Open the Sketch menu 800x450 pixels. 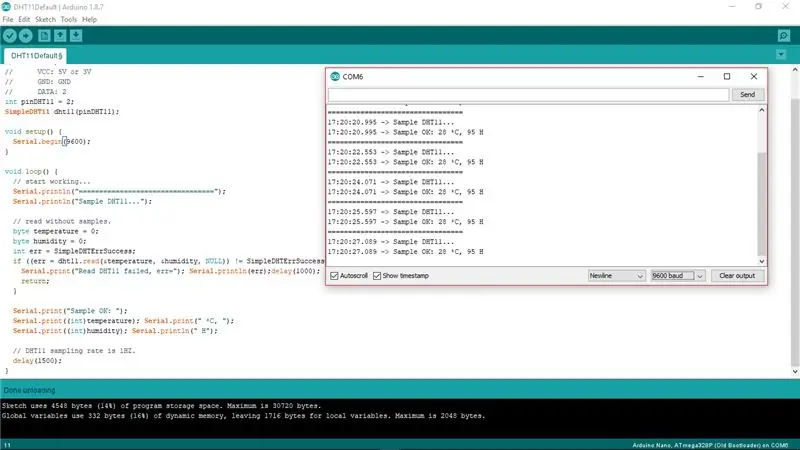pos(45,19)
